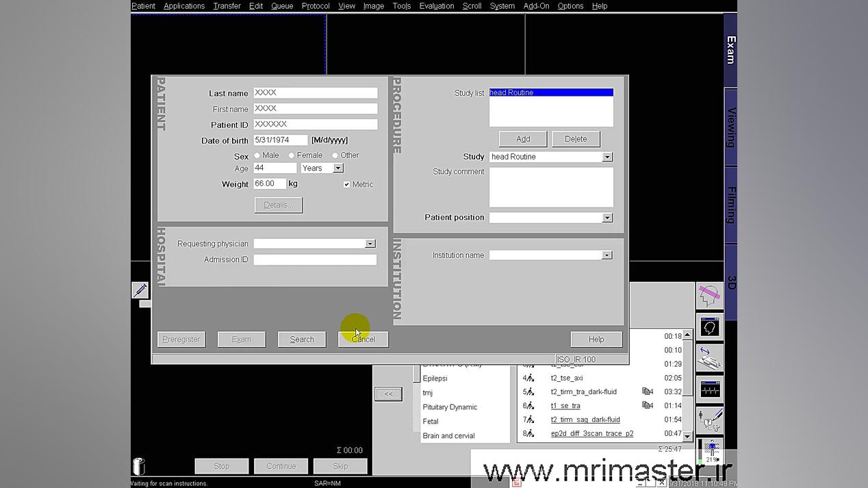Click the syringe contrast agent icon

140,290
